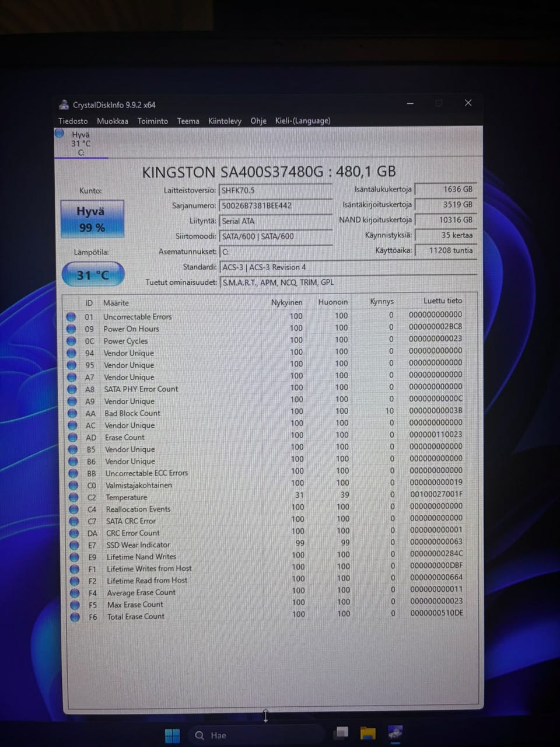
Task: Click the Nykyinen column header
Action: tap(287, 302)
